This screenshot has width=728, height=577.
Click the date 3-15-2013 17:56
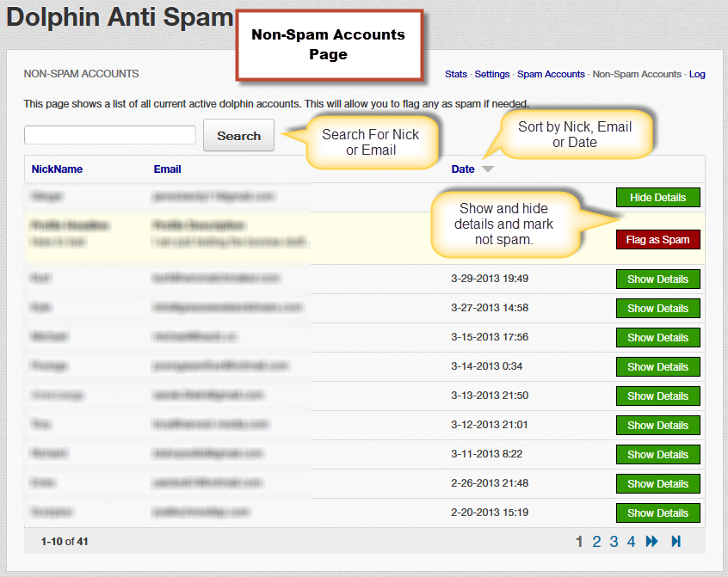click(490, 337)
